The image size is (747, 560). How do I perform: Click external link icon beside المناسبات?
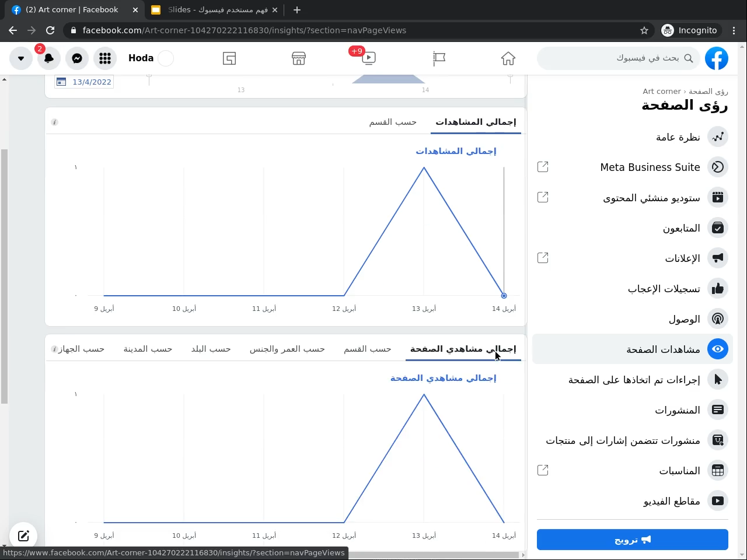543,470
